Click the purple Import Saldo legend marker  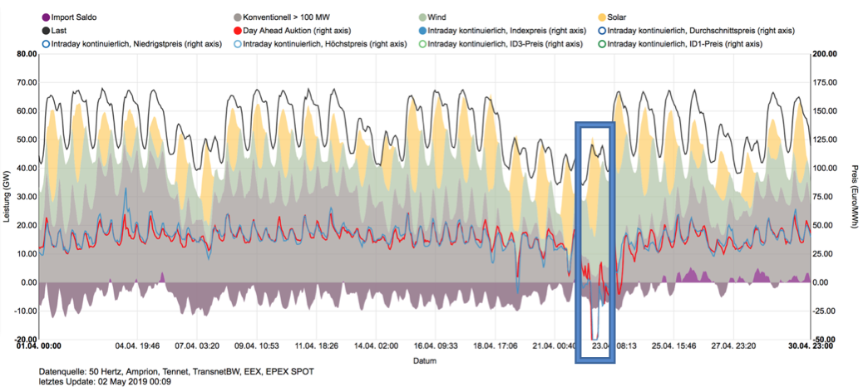[44, 17]
